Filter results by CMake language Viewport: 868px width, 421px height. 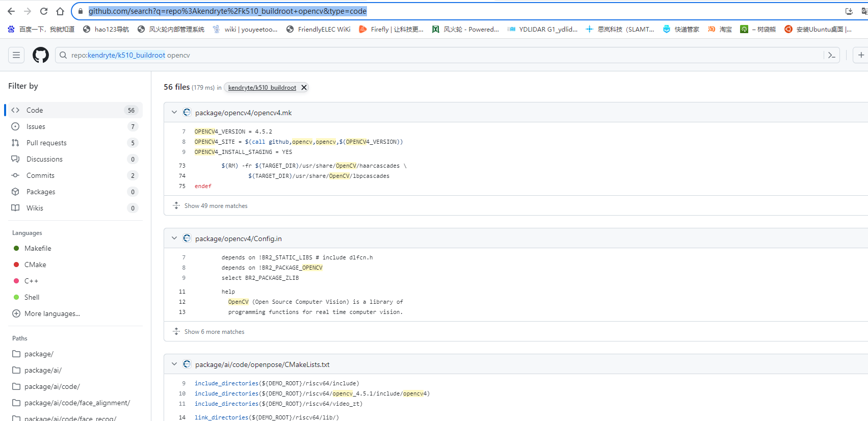(35, 265)
